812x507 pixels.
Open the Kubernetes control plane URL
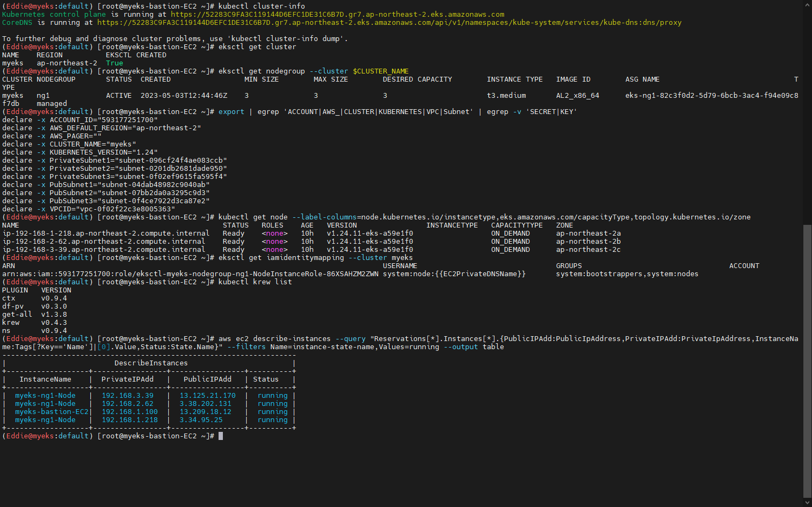(x=338, y=15)
